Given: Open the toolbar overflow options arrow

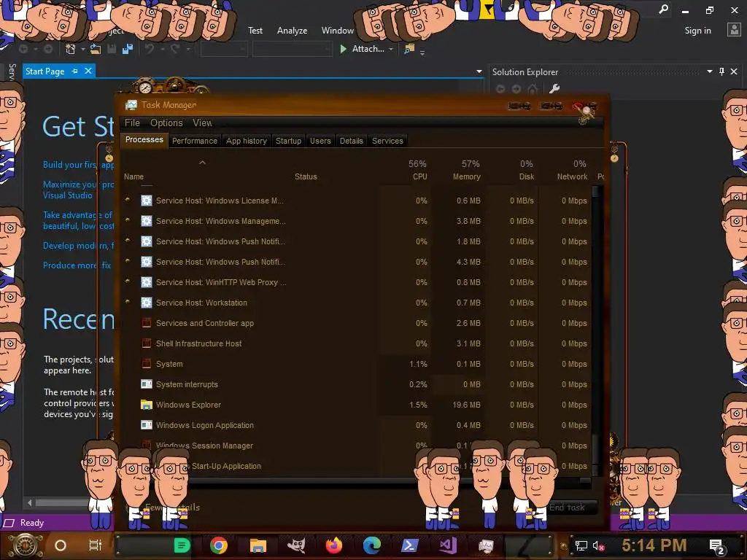Looking at the screenshot, I should [422, 52].
